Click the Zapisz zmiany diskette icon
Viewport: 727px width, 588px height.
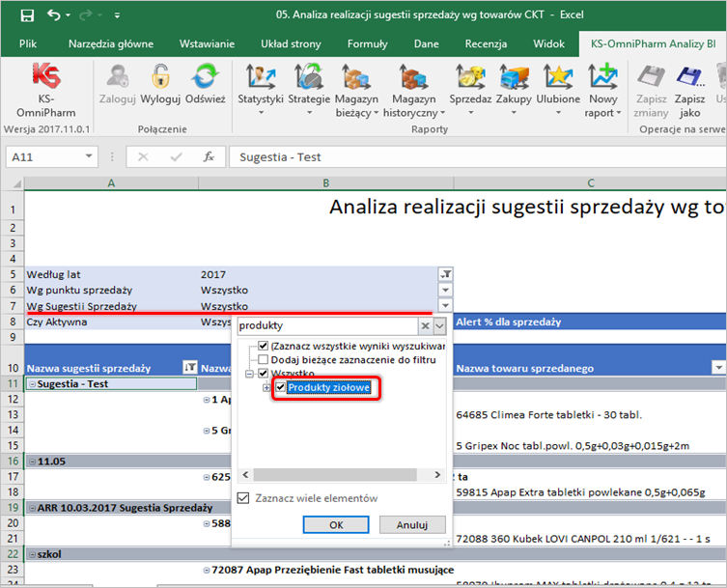tap(651, 76)
